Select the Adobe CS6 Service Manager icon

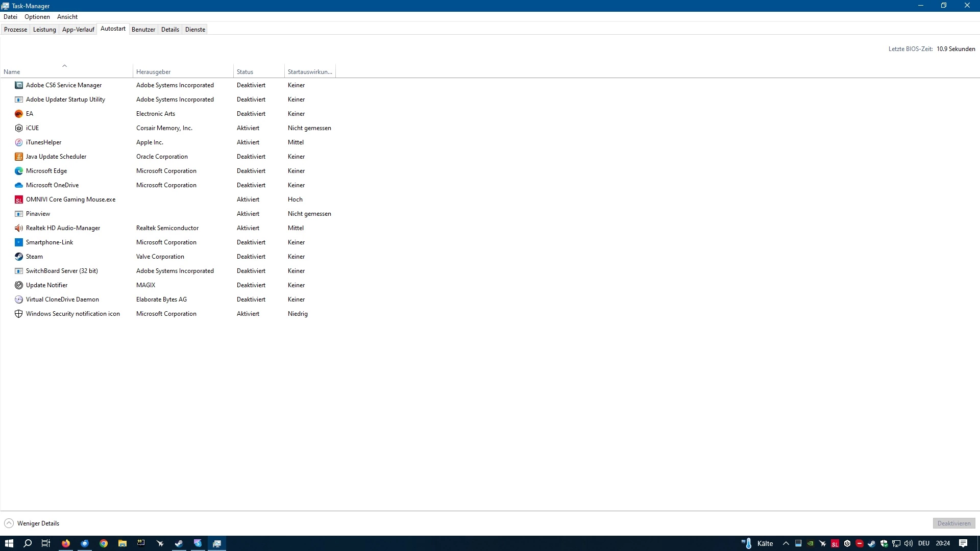19,85
